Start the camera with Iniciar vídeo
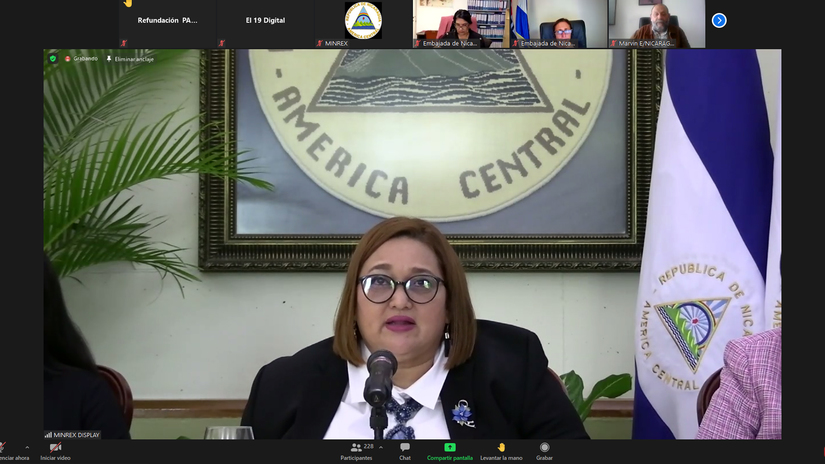825x464 pixels. [x=55, y=451]
